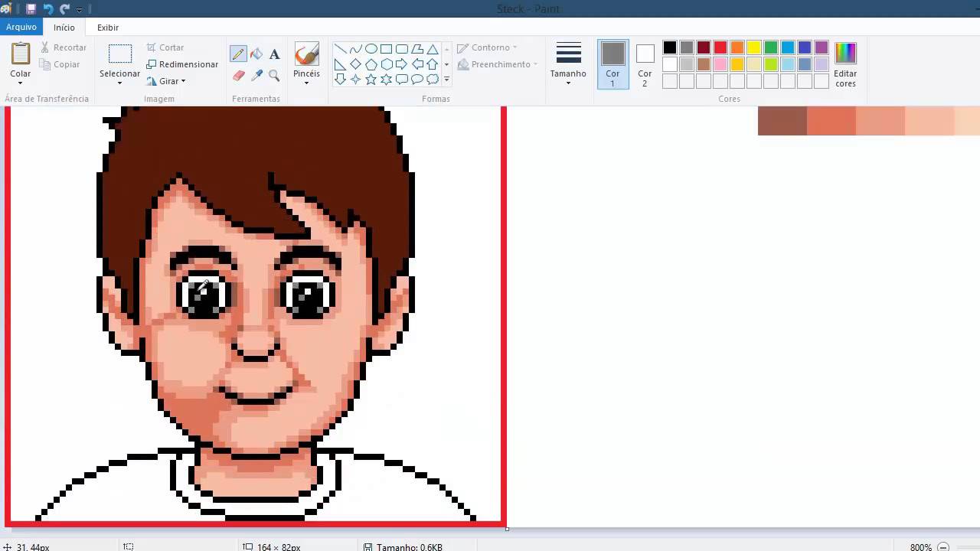The height and width of the screenshot is (551, 980).
Task: Select the Magnifier tool
Action: tap(274, 75)
